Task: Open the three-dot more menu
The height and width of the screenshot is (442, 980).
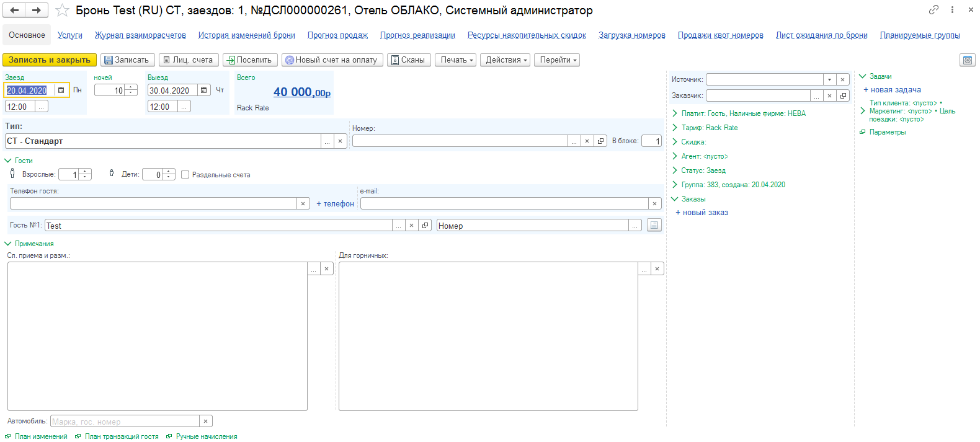Action: 953,9
